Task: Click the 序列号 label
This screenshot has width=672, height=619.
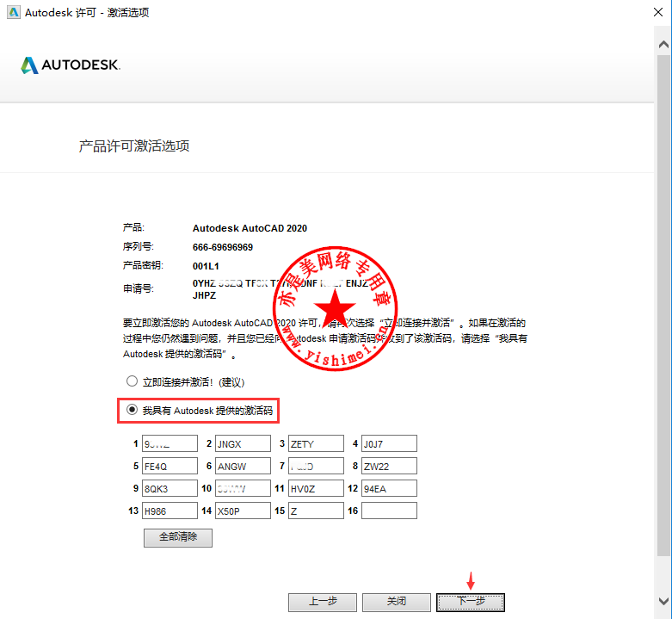Action: [x=139, y=246]
